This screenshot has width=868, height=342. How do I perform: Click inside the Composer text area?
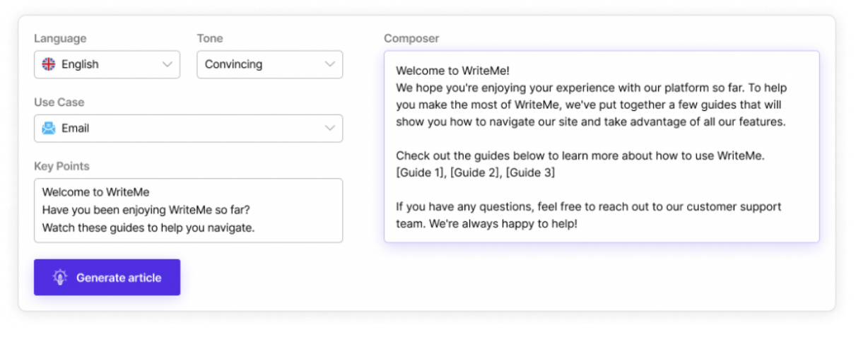pyautogui.click(x=602, y=147)
